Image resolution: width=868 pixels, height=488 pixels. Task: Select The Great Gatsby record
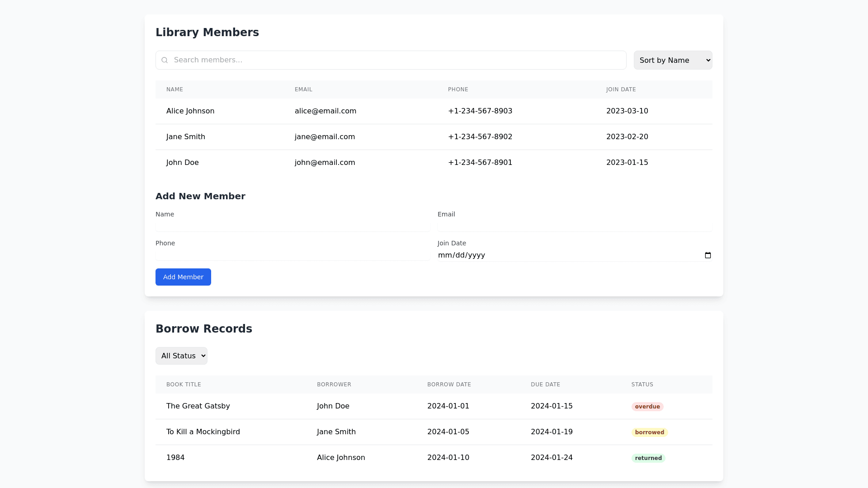click(198, 406)
